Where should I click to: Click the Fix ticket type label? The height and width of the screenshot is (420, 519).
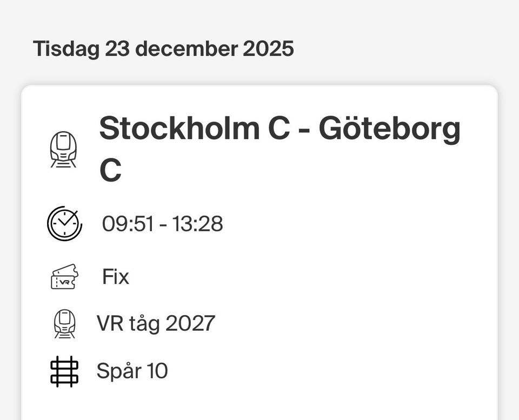[x=116, y=277]
